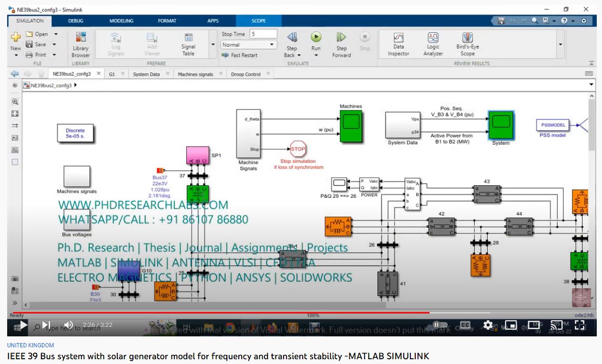This screenshot has height=364, width=602.
Task: Open the Machines signals model tab
Action: pos(195,74)
